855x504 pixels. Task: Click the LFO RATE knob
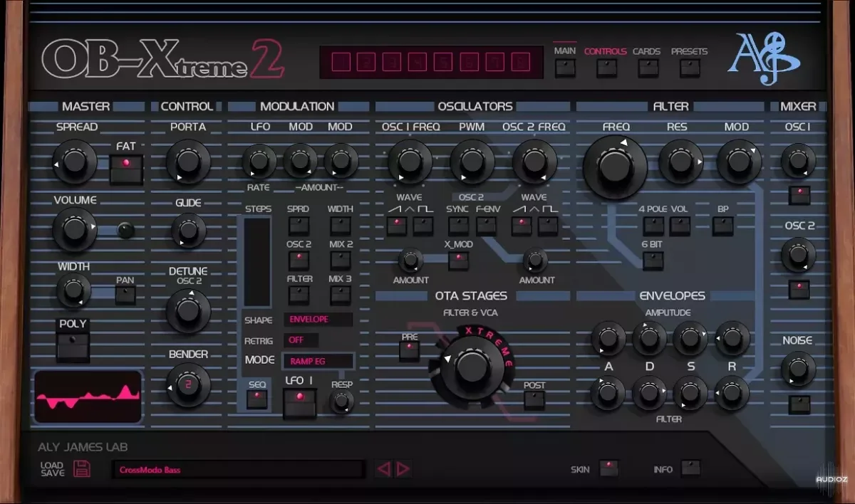click(259, 161)
